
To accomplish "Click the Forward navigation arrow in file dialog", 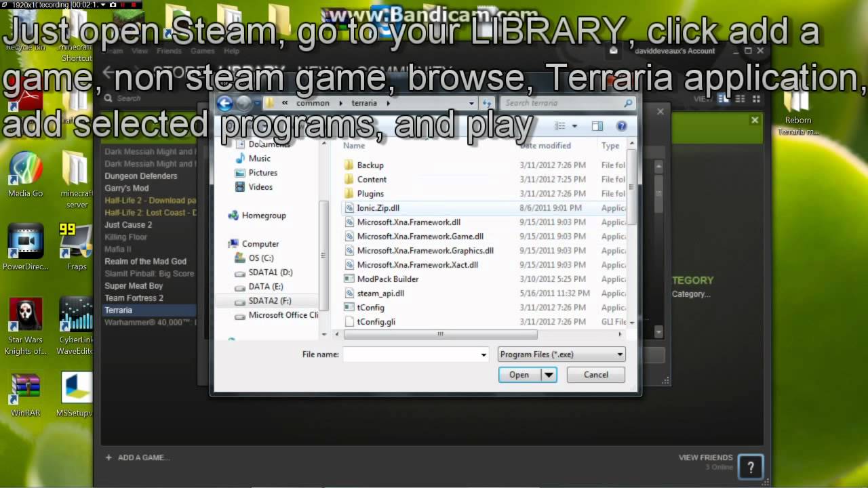I will coord(243,103).
